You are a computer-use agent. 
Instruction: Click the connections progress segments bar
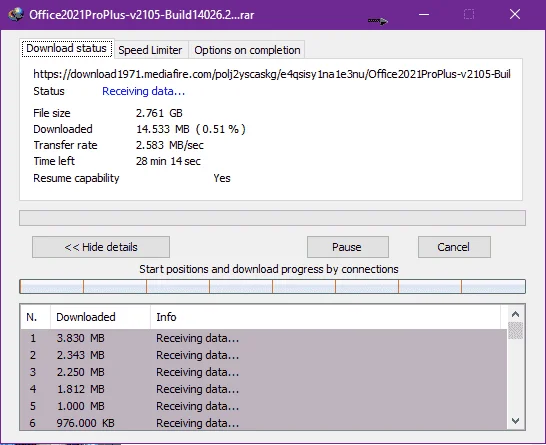coord(272,287)
